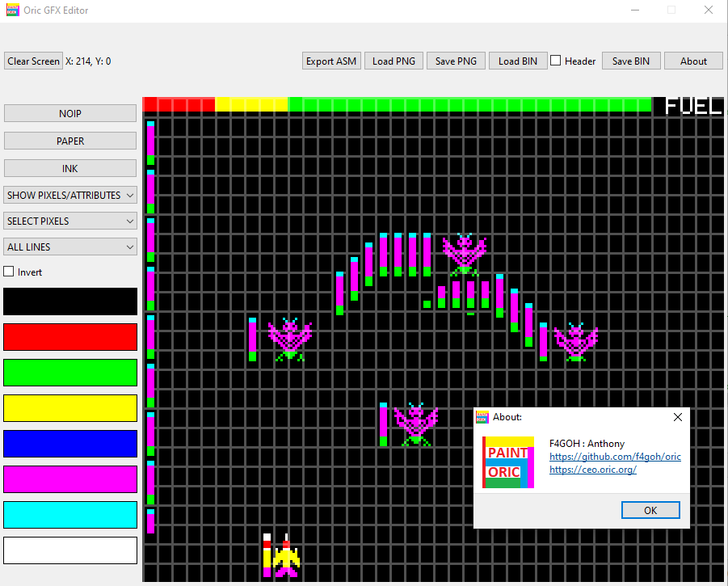The width and height of the screenshot is (728, 586).
Task: Click the Paint Oric logo in About dialog
Action: 508,462
